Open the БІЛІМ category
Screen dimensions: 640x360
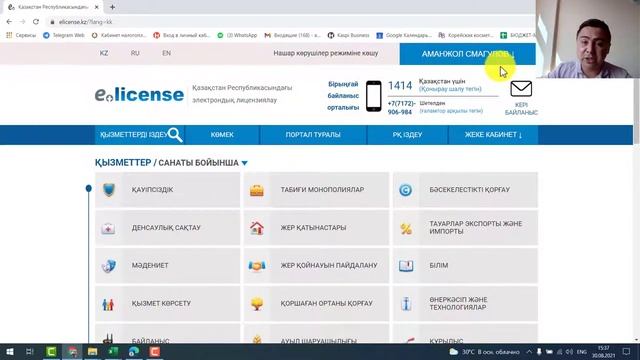pyautogui.click(x=465, y=266)
